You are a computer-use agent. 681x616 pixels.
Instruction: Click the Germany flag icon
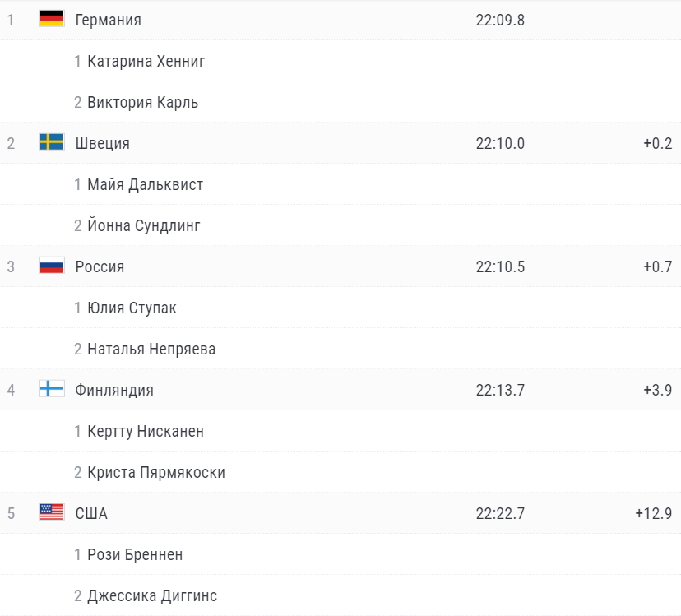coord(52,19)
